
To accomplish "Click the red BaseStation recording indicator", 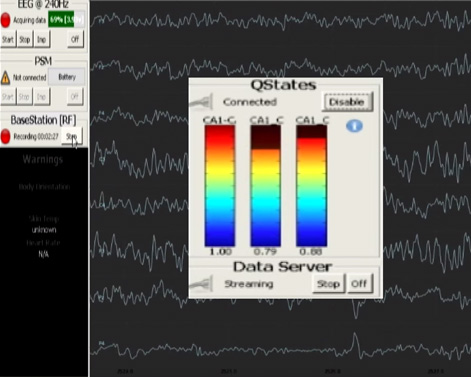I will [x=6, y=136].
